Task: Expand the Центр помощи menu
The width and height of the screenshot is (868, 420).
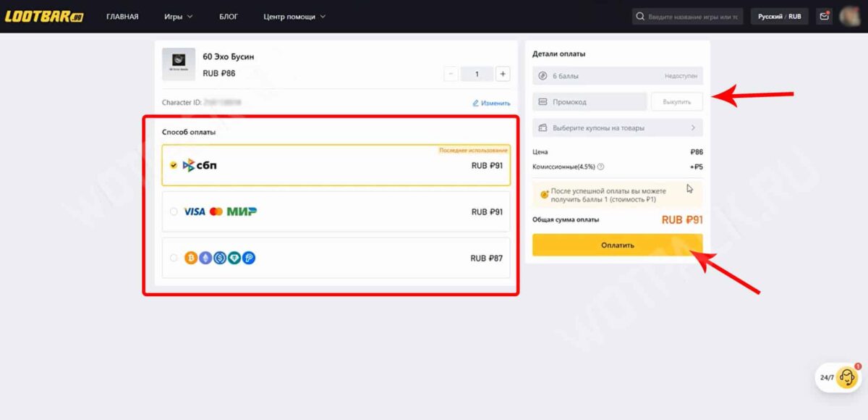Action: [x=294, y=16]
